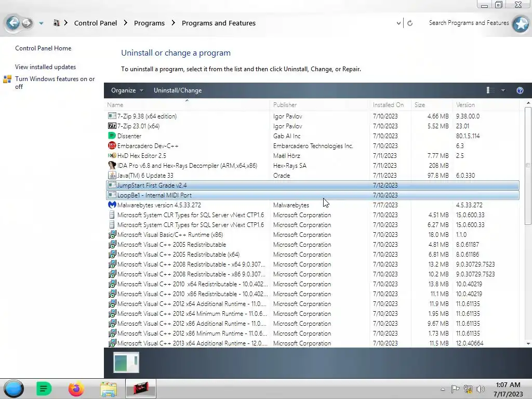Show hidden tray icons arrow

tap(443, 389)
